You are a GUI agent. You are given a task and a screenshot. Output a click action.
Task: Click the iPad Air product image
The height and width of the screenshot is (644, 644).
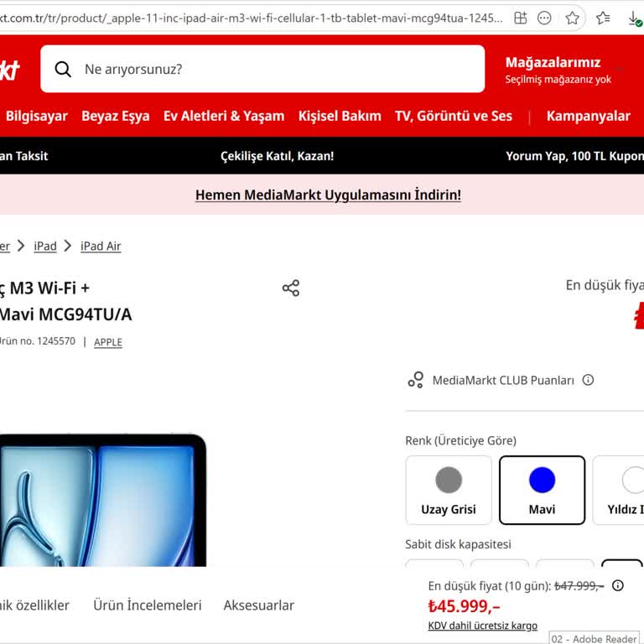[x=102, y=501]
